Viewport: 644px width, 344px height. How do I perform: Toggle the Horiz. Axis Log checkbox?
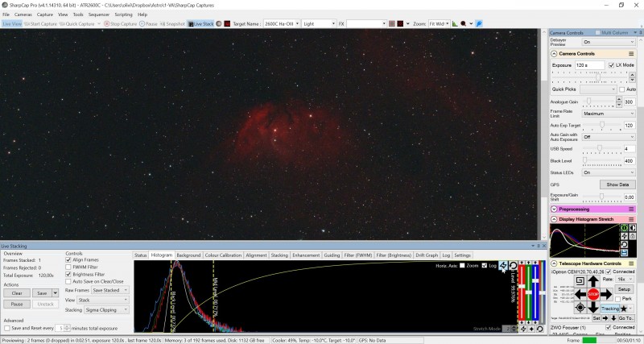[485, 266]
